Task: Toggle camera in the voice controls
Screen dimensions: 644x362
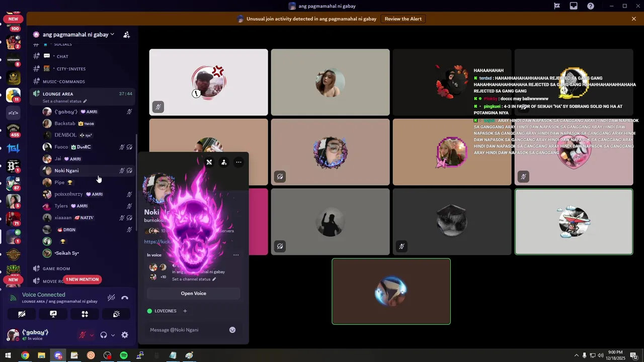Action: (22, 314)
